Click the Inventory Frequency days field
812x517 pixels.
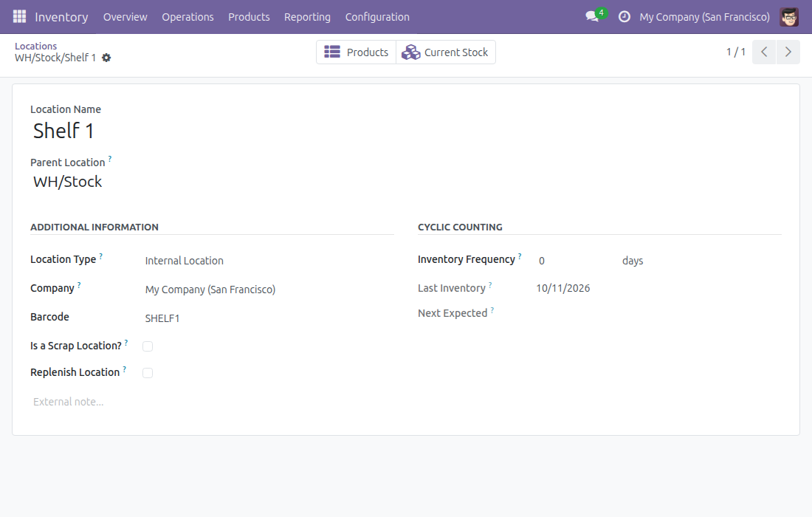point(576,261)
